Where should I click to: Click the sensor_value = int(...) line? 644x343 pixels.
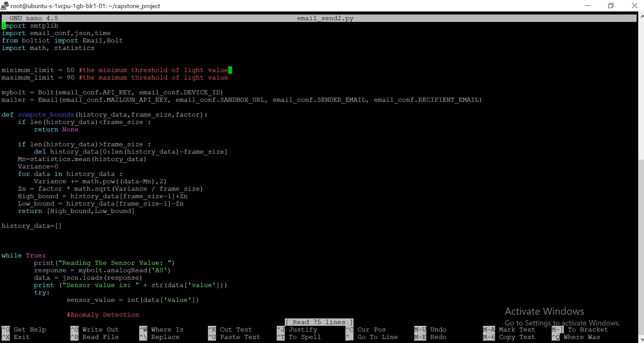(132, 300)
